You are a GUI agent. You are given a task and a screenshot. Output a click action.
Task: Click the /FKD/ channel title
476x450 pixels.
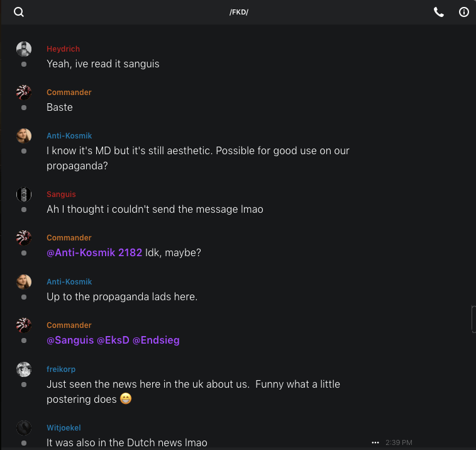pos(239,12)
